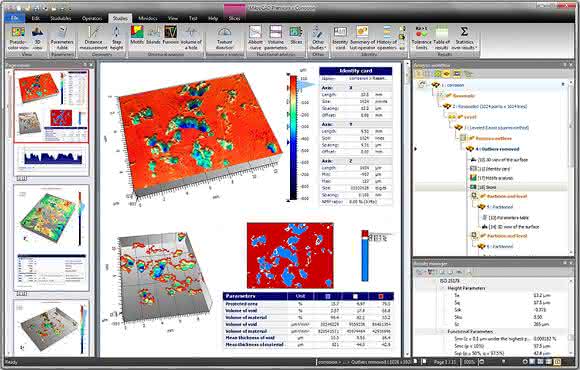Image resolution: width=580 pixels, height=370 pixels.
Task: Collapse Height Parameters group in Results manager
Action: pos(443,288)
